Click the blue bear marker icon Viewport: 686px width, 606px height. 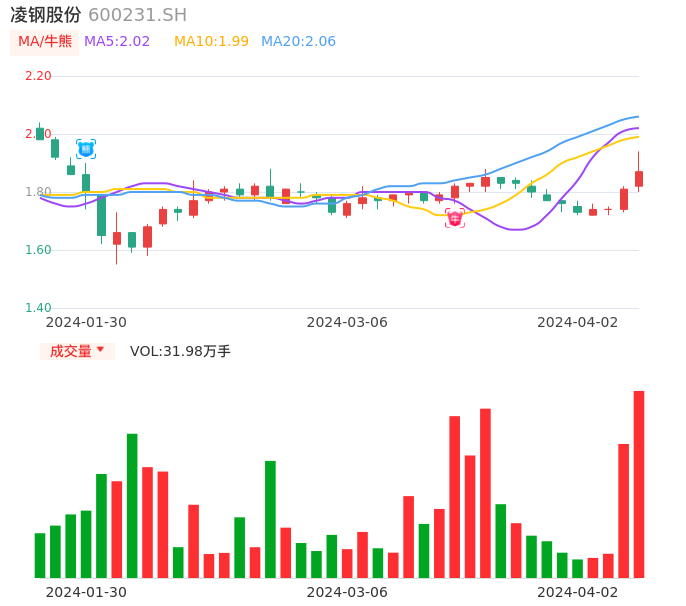pos(86,149)
